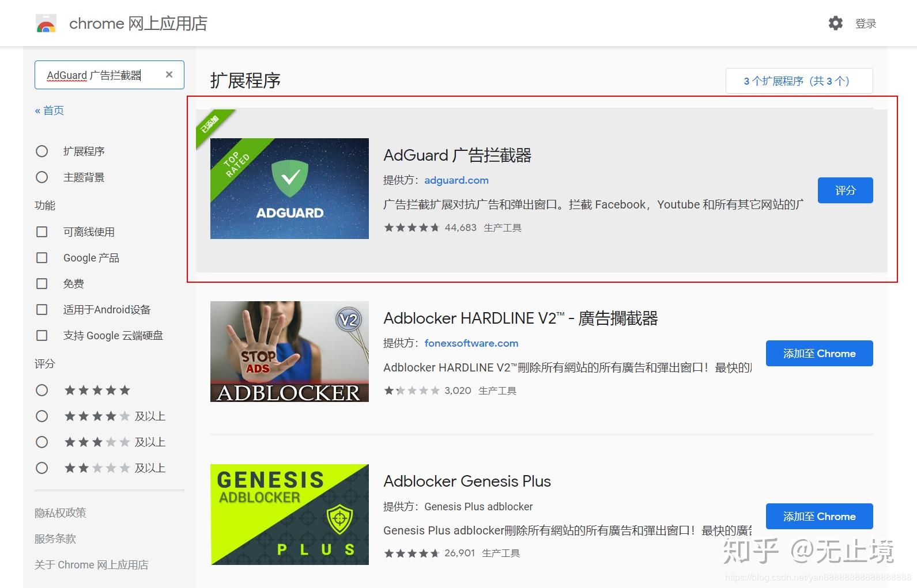
Task: Open 关于 Chrome 网上应用店 link
Action: 91,564
